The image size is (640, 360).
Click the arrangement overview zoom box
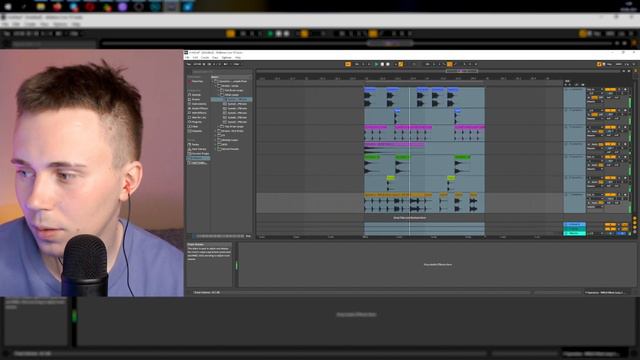point(461,71)
